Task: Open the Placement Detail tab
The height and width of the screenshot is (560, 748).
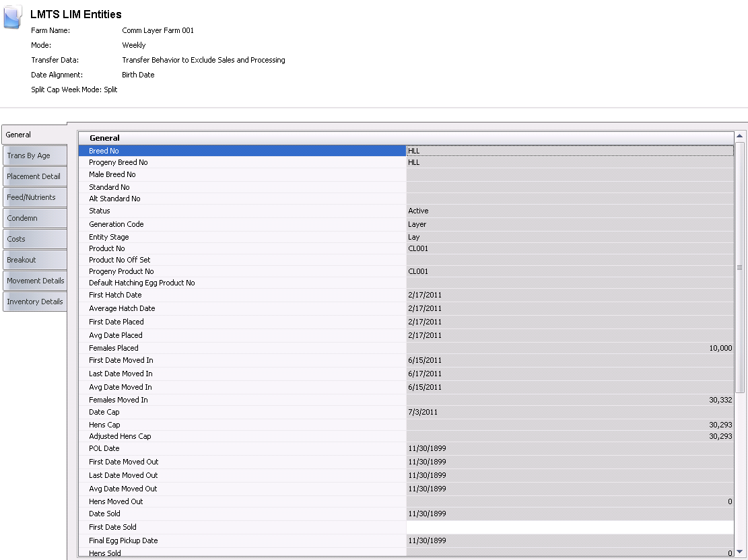Action: (x=34, y=176)
